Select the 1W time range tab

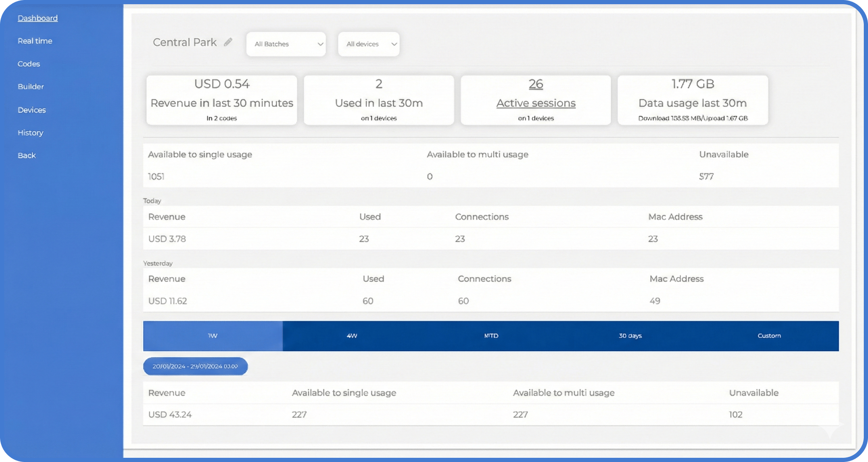pyautogui.click(x=212, y=336)
